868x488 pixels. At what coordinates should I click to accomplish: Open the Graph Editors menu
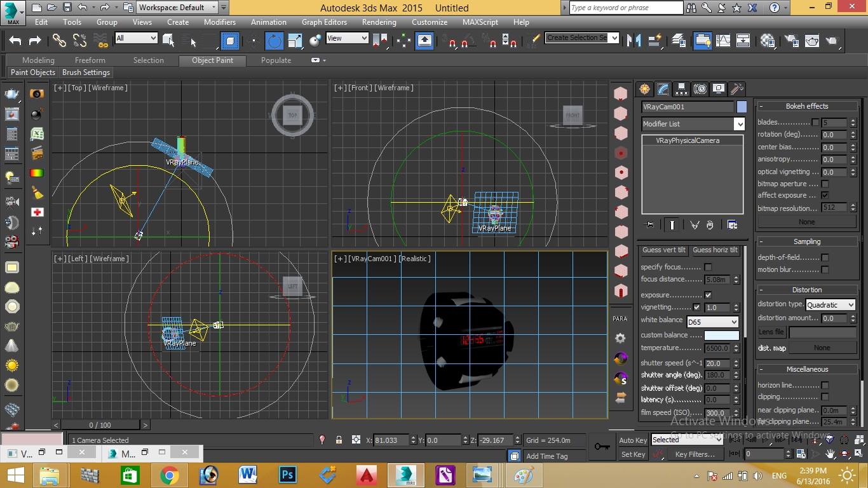[x=324, y=22]
